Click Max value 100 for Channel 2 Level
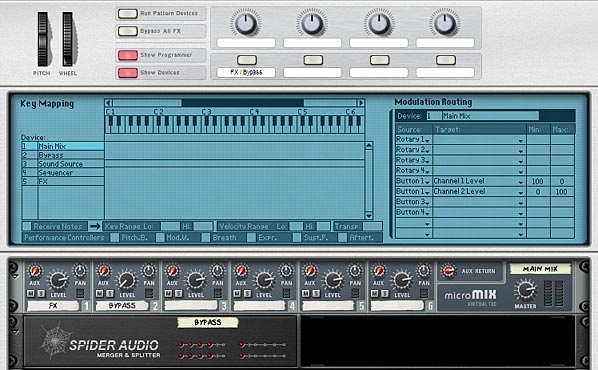 click(562, 191)
